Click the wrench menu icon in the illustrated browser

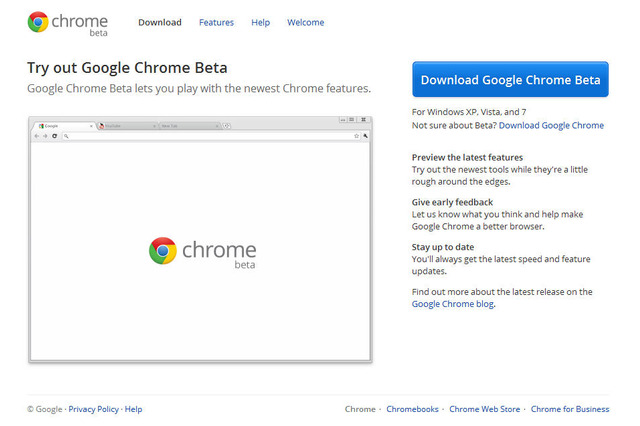pyautogui.click(x=365, y=136)
